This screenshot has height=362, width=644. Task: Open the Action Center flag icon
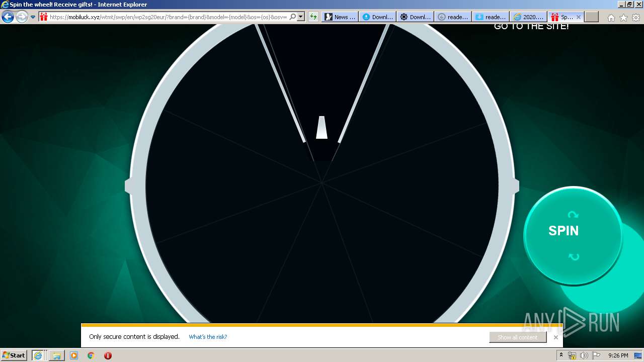[x=596, y=355]
